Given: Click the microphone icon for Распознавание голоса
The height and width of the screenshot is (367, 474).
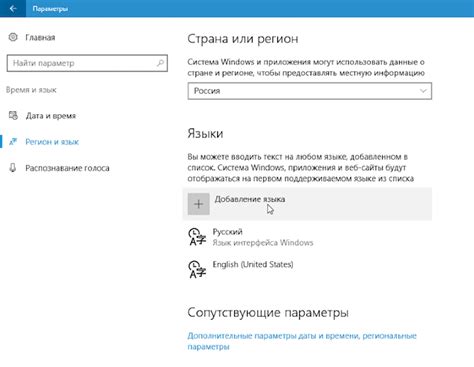Looking at the screenshot, I should [13, 168].
